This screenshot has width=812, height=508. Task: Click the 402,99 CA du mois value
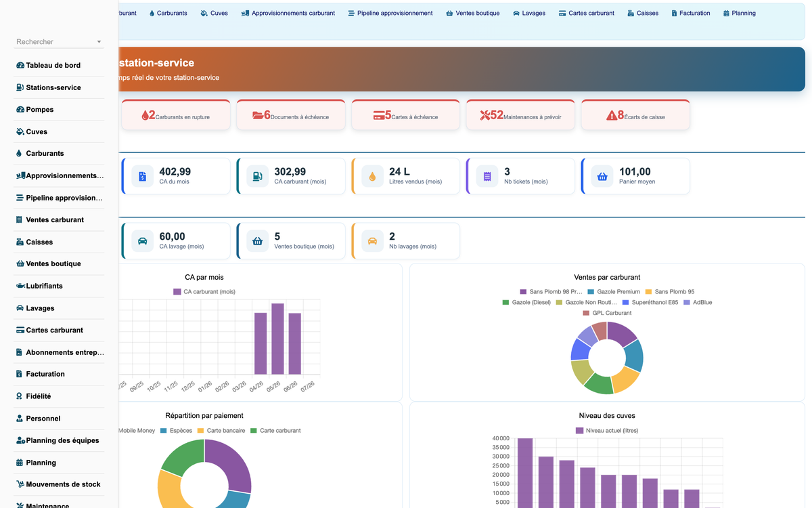pos(175,172)
